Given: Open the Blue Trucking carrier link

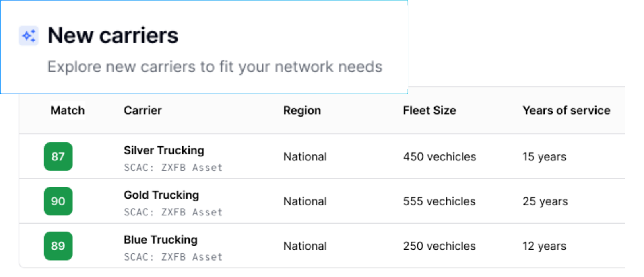Looking at the screenshot, I should pyautogui.click(x=161, y=240).
